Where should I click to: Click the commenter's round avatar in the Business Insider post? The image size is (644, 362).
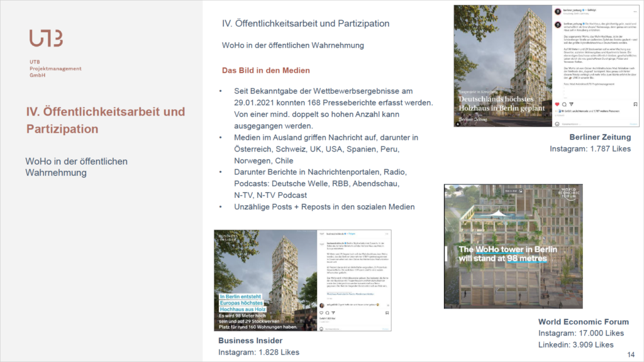322,305
